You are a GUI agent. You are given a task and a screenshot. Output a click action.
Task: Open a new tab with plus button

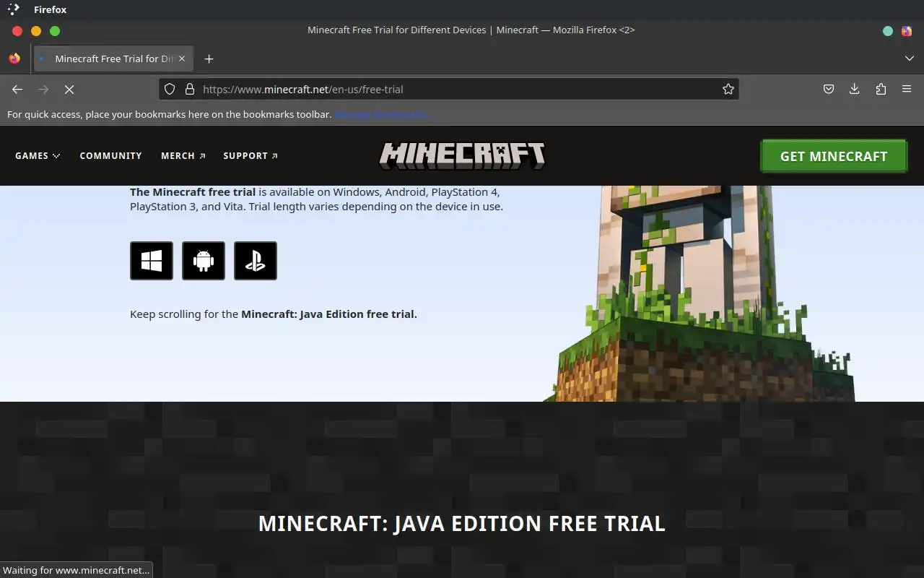(x=209, y=59)
